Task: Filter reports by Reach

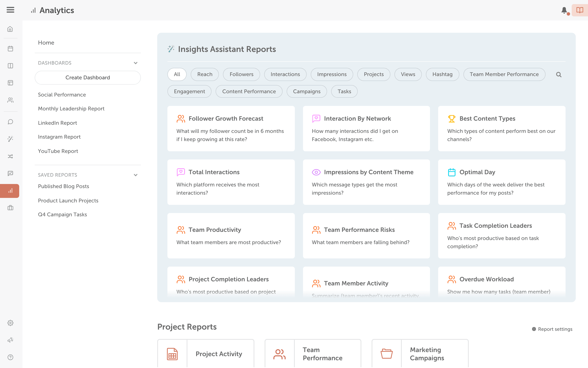Action: [x=205, y=74]
